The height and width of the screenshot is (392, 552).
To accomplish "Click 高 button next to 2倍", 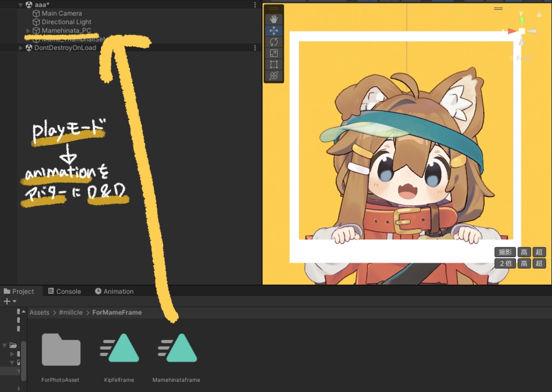I will pos(524,264).
